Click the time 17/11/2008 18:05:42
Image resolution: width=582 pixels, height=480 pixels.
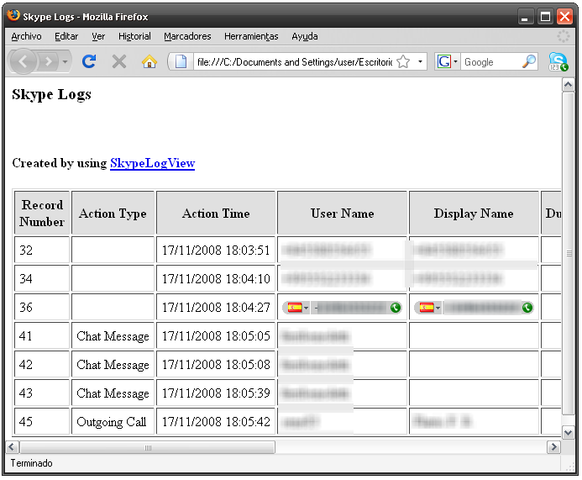click(216, 421)
